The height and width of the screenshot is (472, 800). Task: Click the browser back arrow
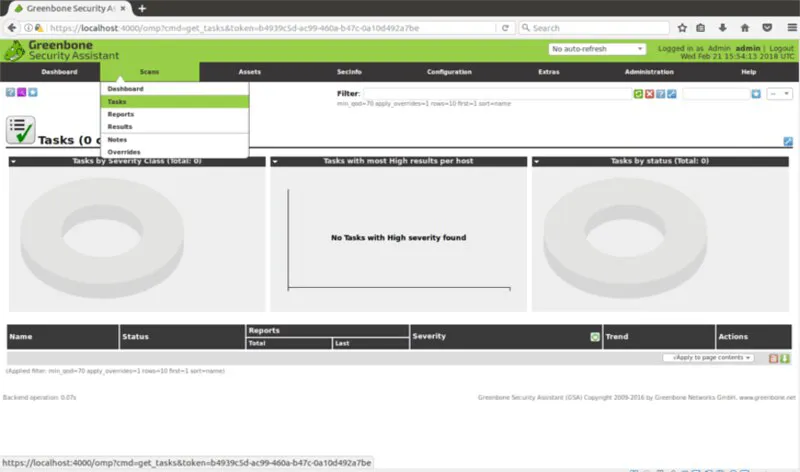(x=12, y=28)
